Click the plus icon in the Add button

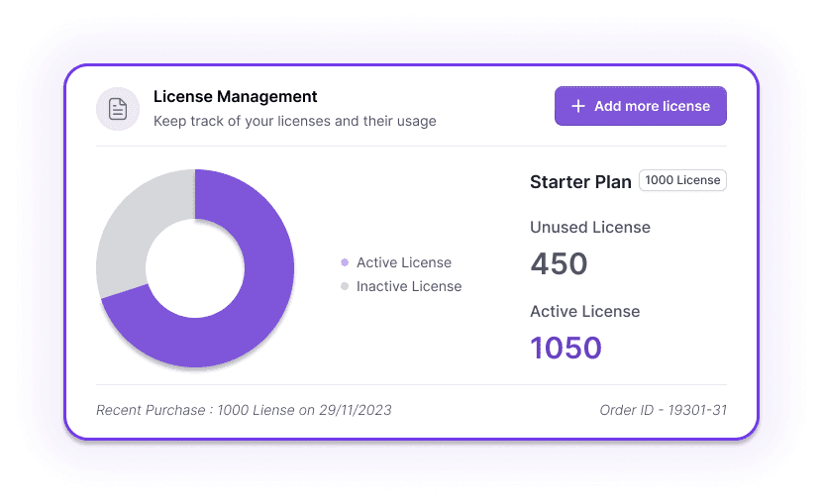click(578, 106)
